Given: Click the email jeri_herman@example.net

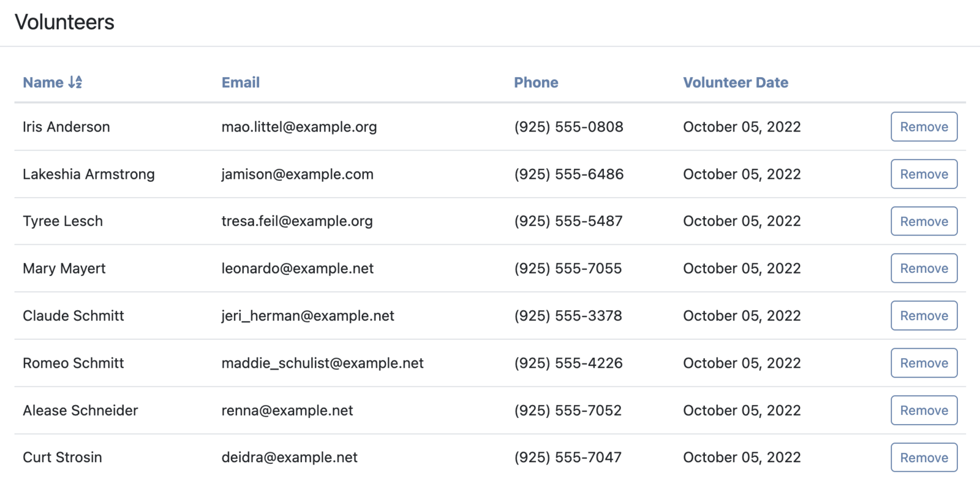Looking at the screenshot, I should (x=307, y=316).
